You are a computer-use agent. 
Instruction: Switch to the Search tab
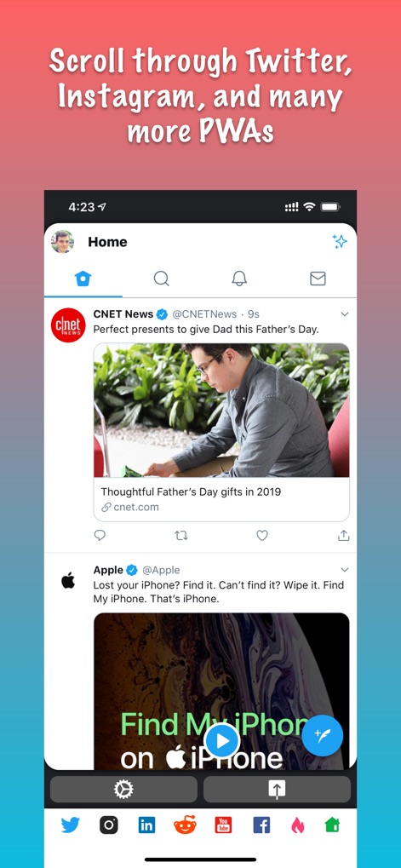point(161,279)
